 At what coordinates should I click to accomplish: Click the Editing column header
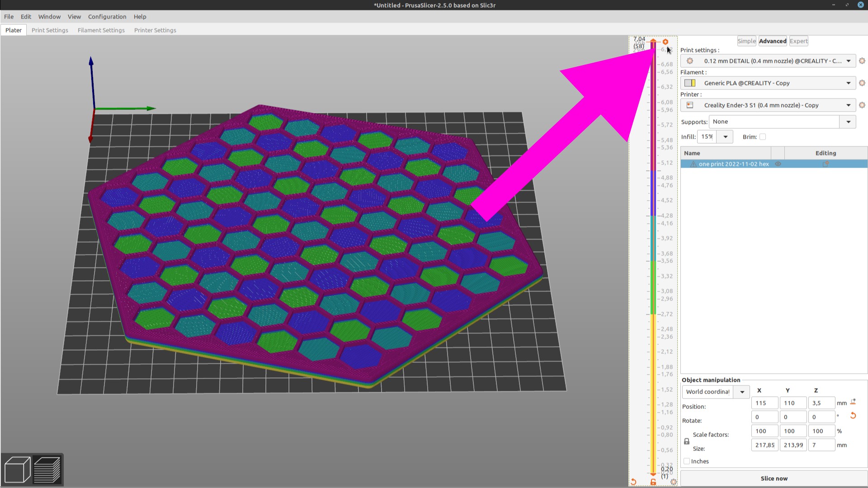[826, 153]
